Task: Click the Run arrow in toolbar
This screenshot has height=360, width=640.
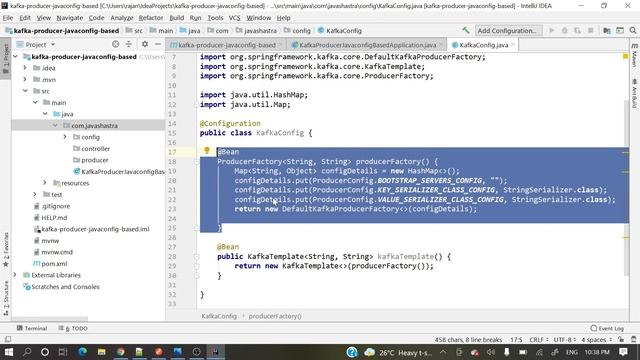Action: coord(552,31)
